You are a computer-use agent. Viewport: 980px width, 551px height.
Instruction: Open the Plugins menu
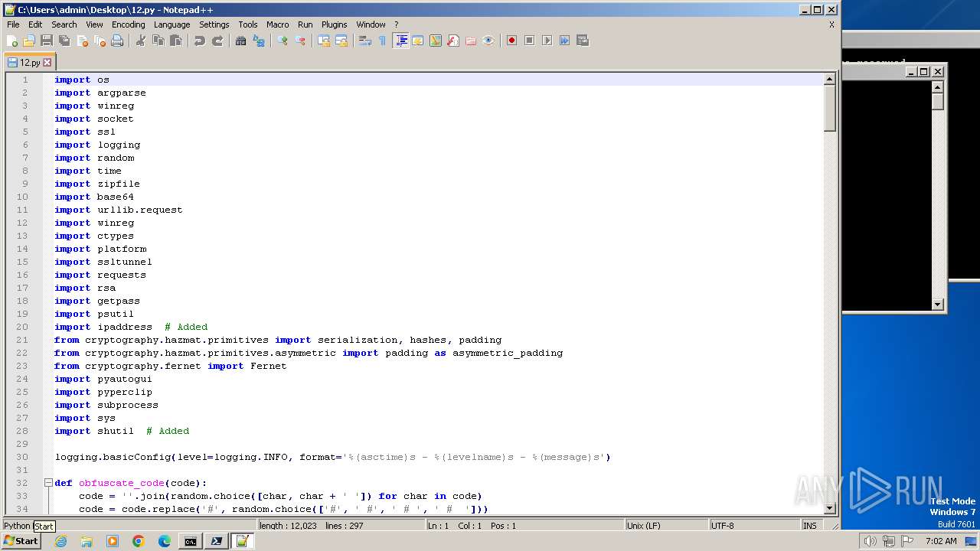click(x=334, y=24)
